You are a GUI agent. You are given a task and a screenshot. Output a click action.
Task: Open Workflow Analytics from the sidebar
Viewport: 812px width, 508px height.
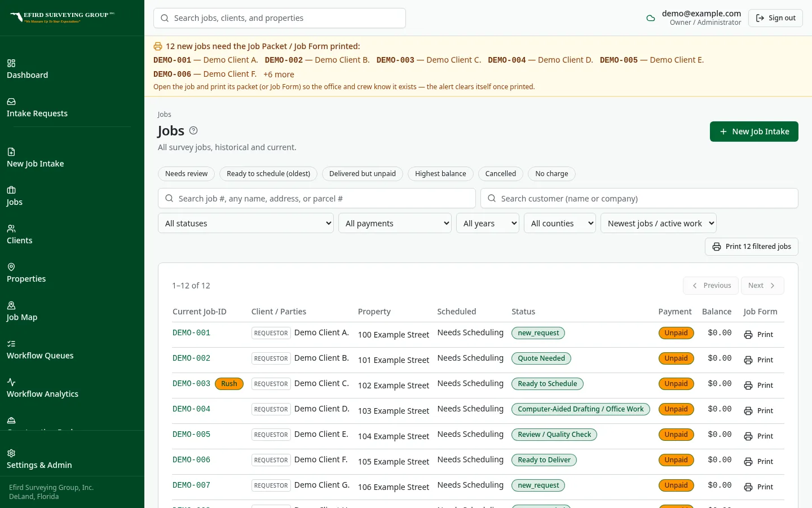[72, 388]
